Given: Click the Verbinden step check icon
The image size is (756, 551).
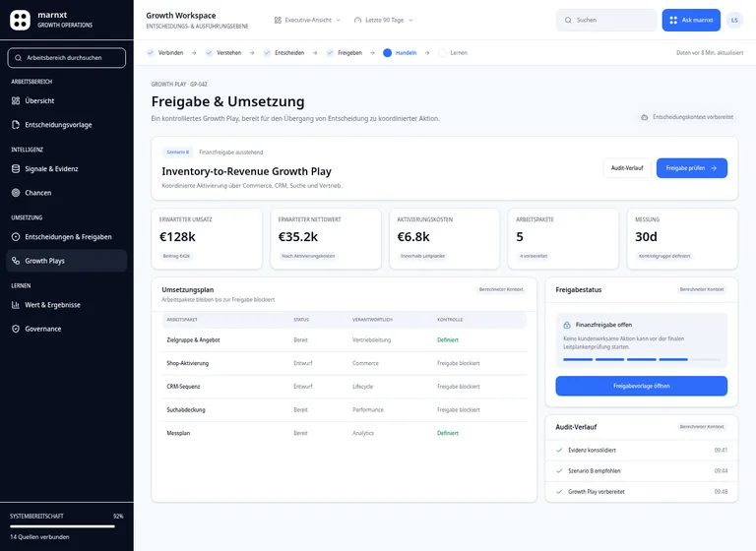Looking at the screenshot, I should pos(151,53).
